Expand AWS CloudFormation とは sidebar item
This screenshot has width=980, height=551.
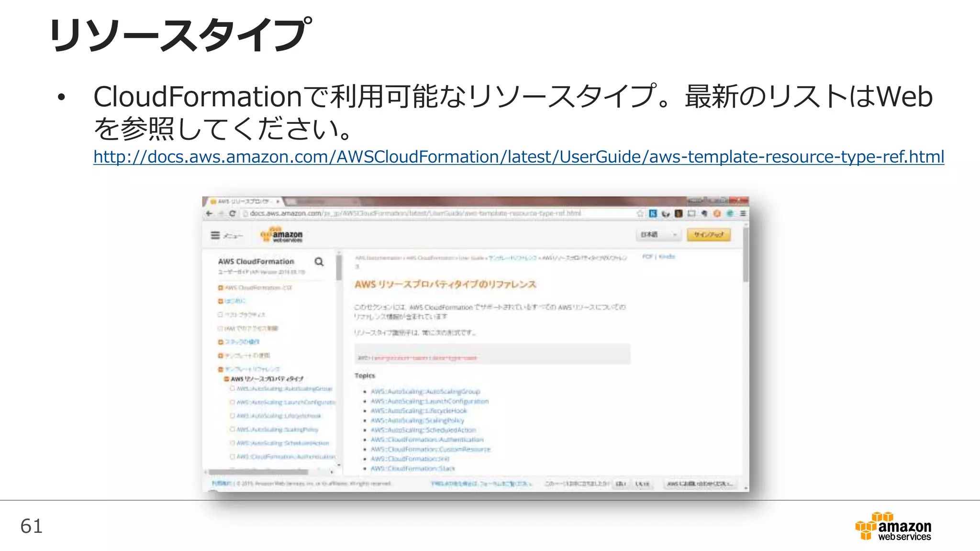click(221, 287)
